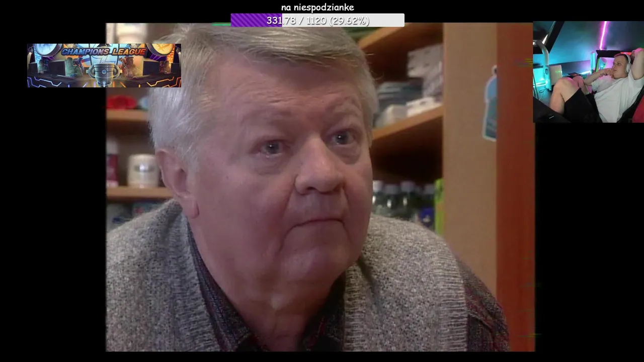The width and height of the screenshot is (644, 362).
Task: Click the purple donation goal progress bar
Action: (x=317, y=20)
